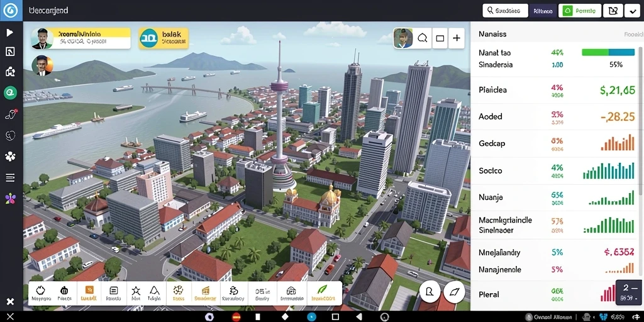Viewport: 644px width, 322px height.
Task: Click the play arrow in left sidebar
Action: [x=10, y=33]
